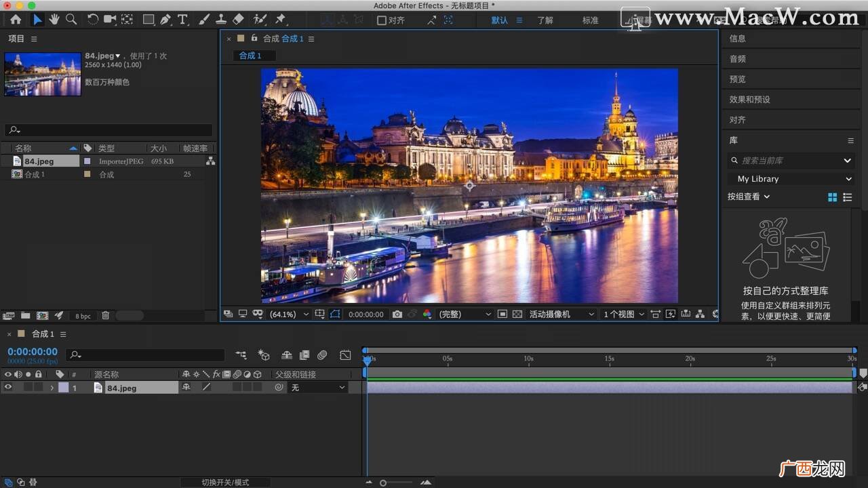Open the My Library dropdown

pos(791,179)
